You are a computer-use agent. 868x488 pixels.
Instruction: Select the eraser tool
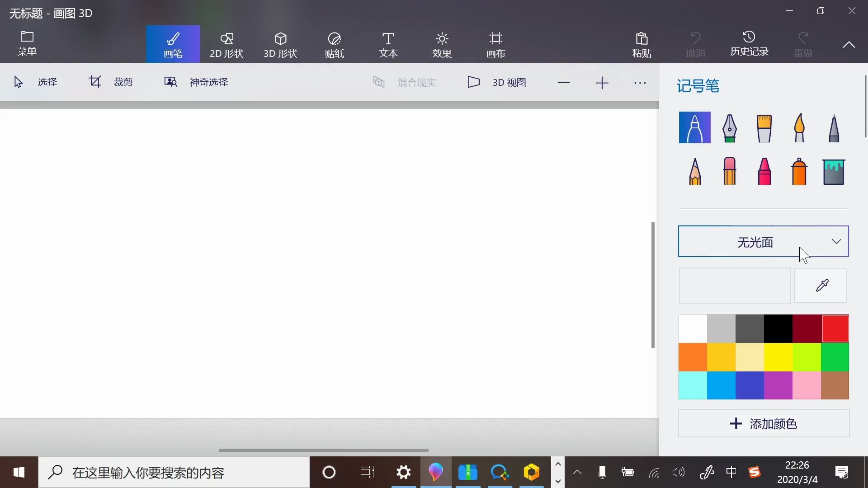coord(729,172)
